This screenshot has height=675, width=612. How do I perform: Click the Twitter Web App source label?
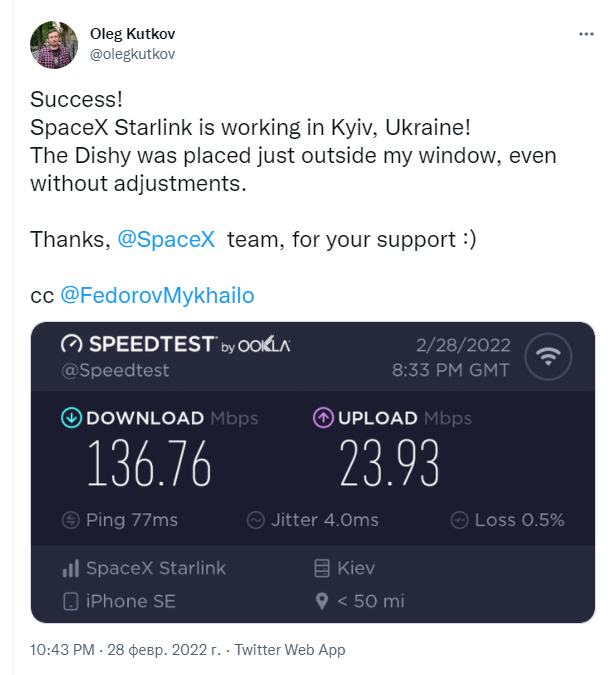pyautogui.click(x=289, y=650)
